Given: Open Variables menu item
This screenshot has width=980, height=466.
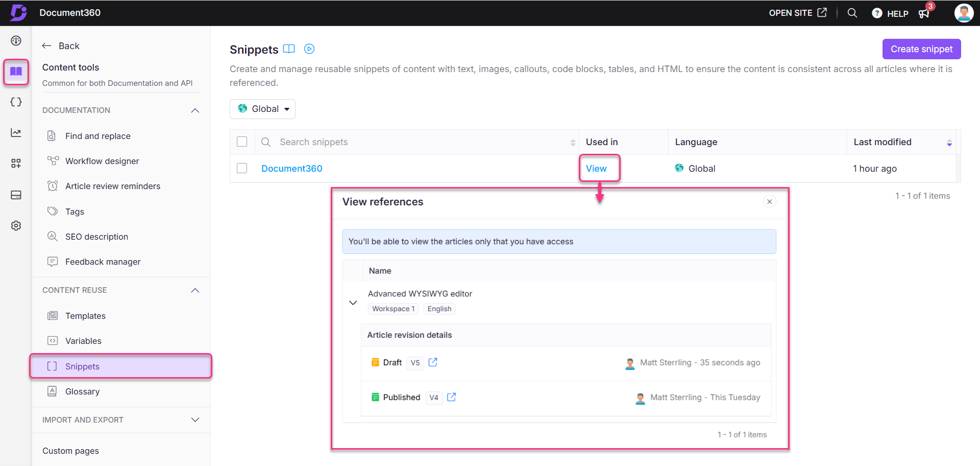Looking at the screenshot, I should pyautogui.click(x=83, y=341).
